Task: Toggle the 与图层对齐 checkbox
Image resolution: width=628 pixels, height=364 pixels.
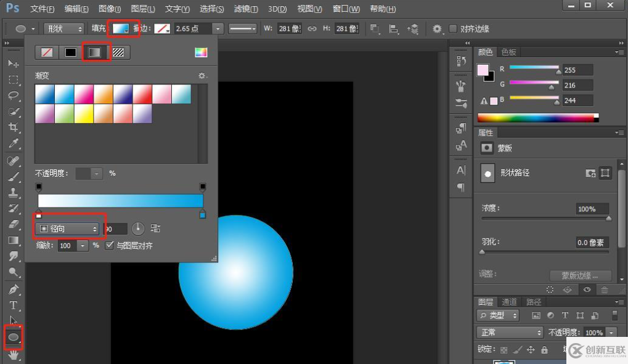Action: pos(110,245)
